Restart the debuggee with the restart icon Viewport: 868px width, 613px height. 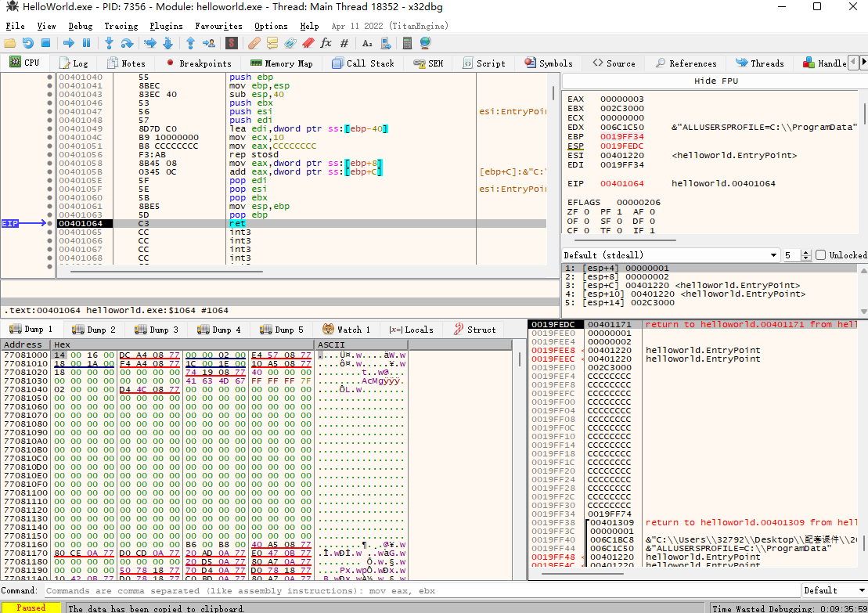28,43
